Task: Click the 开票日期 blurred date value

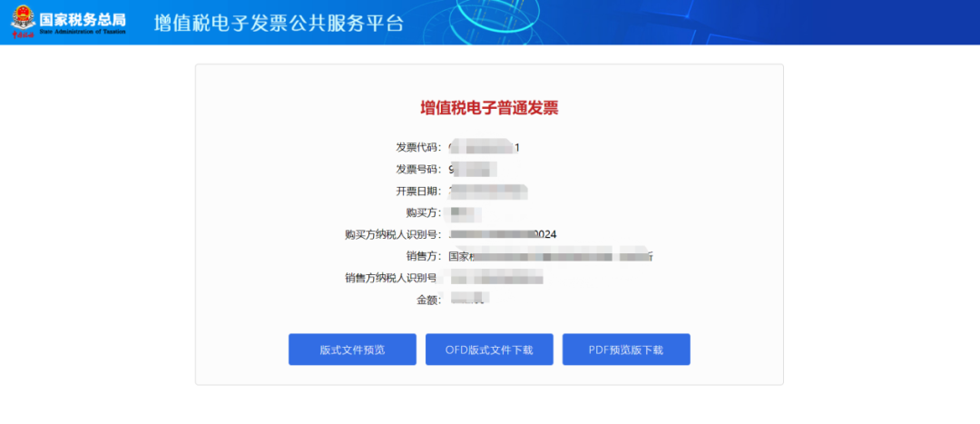Action: (489, 191)
